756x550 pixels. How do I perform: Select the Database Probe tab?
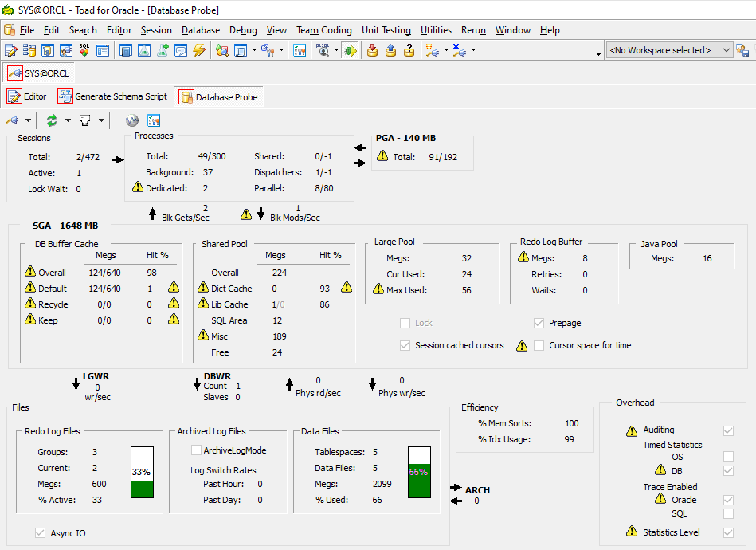pos(219,97)
